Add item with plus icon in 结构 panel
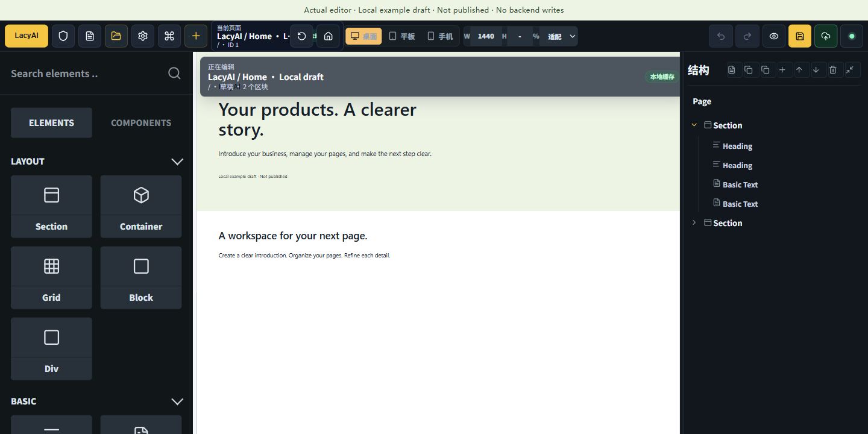This screenshot has height=434, width=868. pos(782,70)
